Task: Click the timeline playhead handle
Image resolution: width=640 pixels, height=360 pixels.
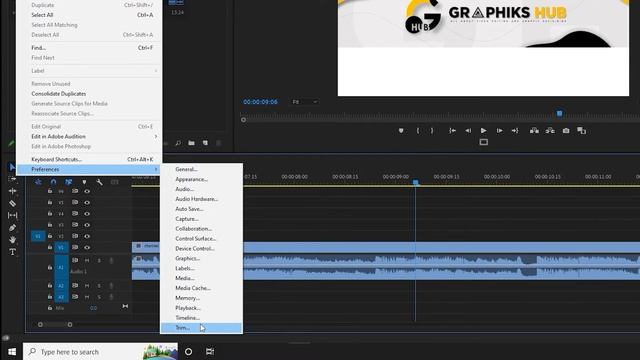Action: pyautogui.click(x=416, y=182)
